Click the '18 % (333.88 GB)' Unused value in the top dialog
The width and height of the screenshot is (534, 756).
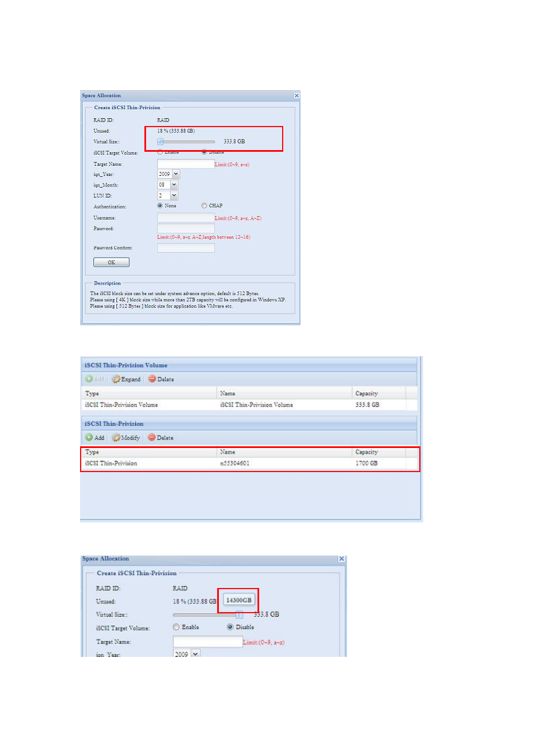point(176,131)
